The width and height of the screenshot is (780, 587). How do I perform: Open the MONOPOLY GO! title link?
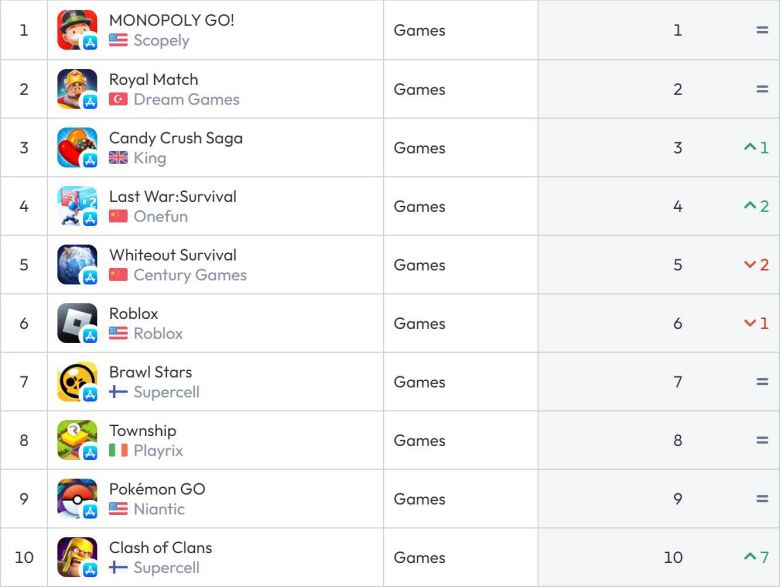pos(171,20)
